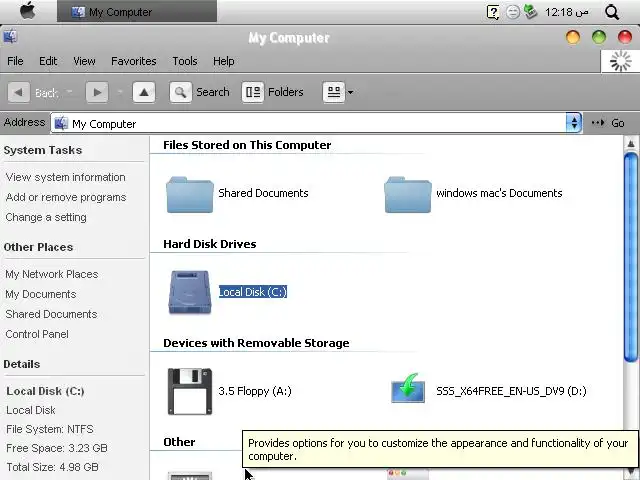
Task: Click View system information link
Action: 65,177
